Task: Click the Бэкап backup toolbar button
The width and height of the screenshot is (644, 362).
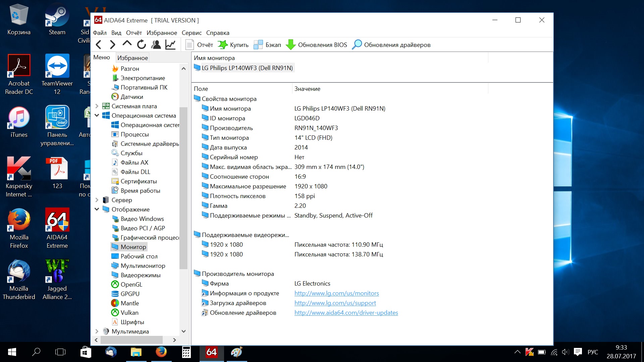Action: 267,45
